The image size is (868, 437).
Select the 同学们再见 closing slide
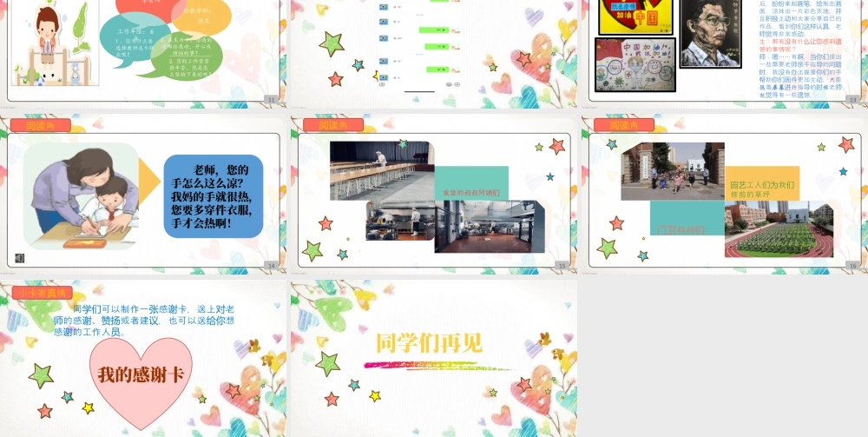434,358
